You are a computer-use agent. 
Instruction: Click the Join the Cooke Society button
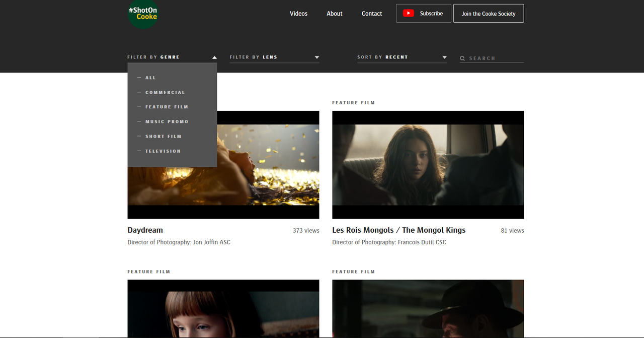[489, 14]
